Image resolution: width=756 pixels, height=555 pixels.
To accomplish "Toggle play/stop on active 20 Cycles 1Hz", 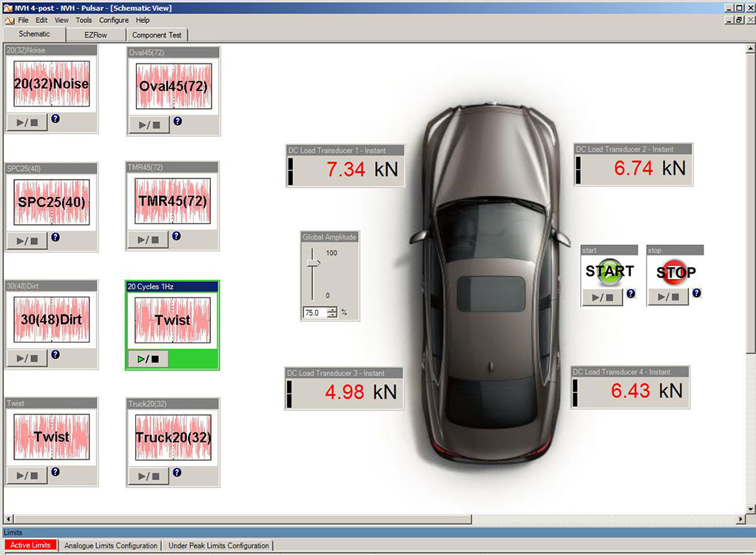I will pyautogui.click(x=149, y=359).
